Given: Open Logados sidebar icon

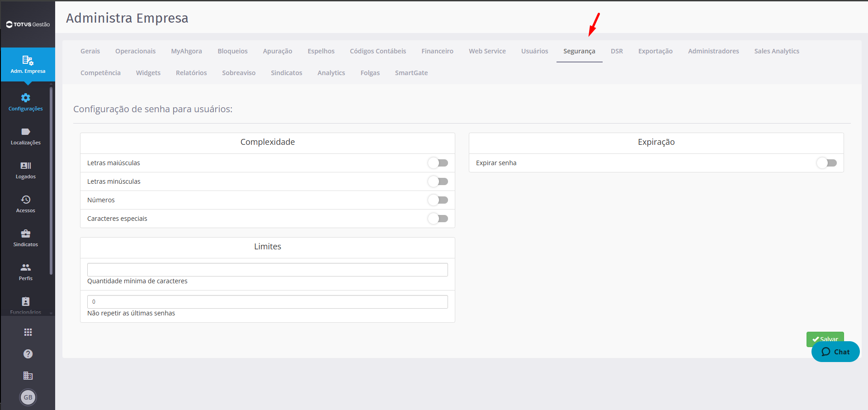Looking at the screenshot, I should (26, 166).
